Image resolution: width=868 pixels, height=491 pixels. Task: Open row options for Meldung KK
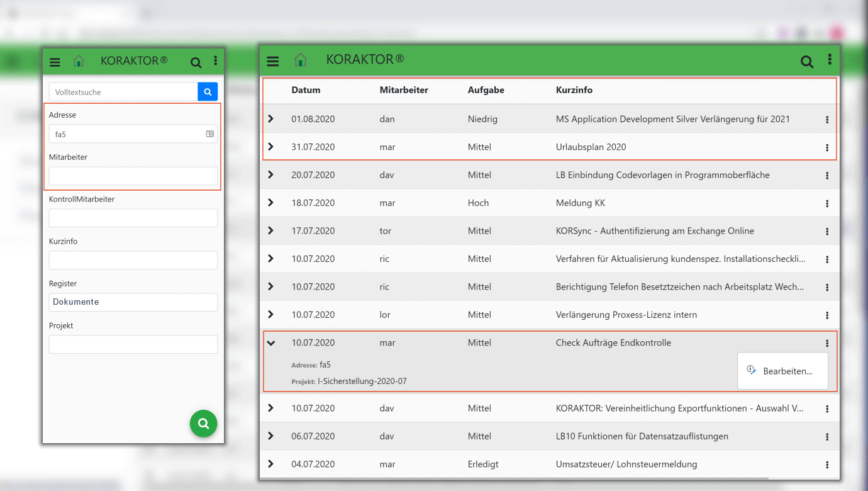coord(826,204)
